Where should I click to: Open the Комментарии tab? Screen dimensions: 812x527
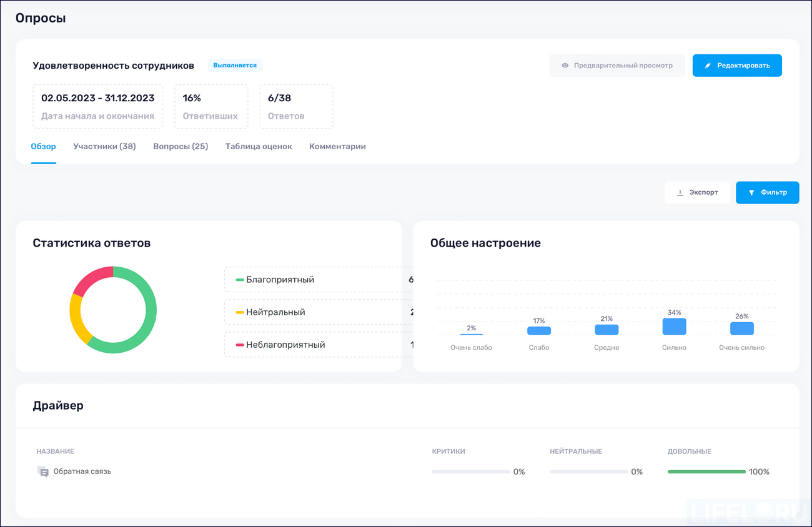tap(337, 146)
